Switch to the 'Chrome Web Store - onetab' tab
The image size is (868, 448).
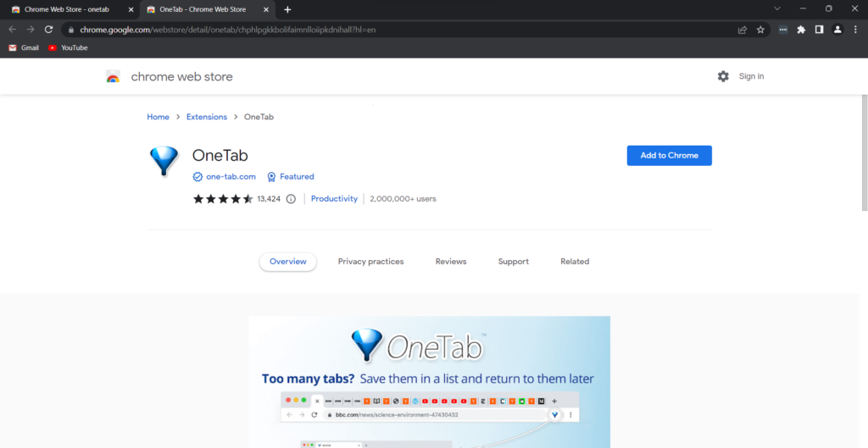(x=66, y=9)
